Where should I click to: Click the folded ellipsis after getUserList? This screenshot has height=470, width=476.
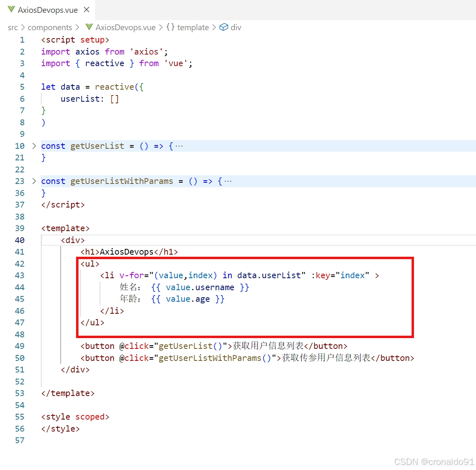pos(179,146)
